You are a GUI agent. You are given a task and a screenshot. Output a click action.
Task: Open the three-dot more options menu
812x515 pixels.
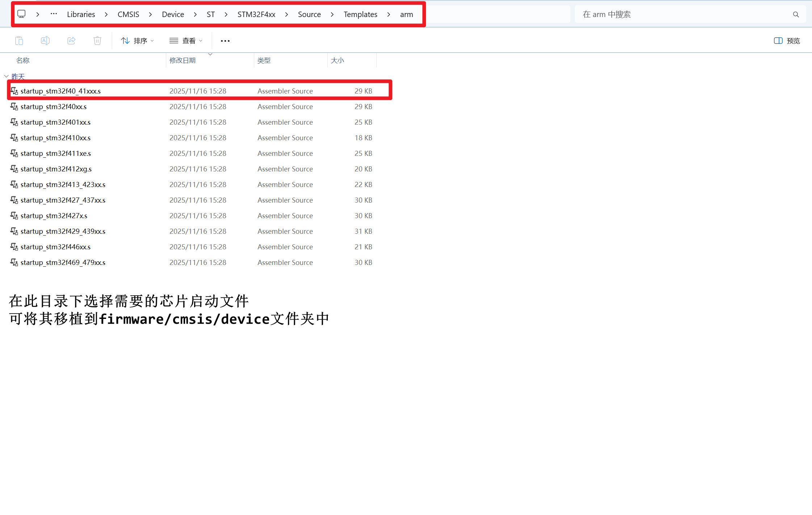pos(225,41)
